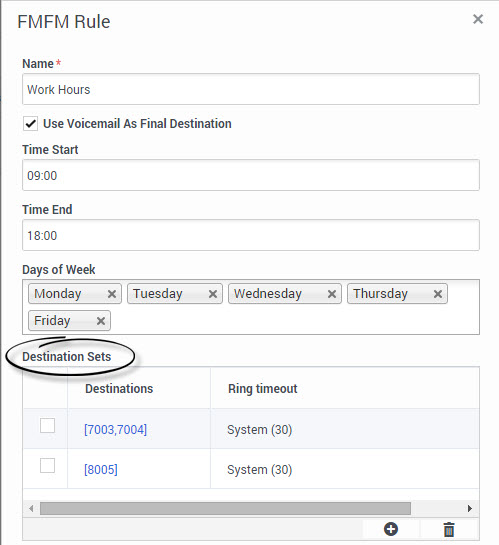Screen dimensions: 499x545
Task: Remove Tuesday tag from Days of Week
Action: point(213,294)
